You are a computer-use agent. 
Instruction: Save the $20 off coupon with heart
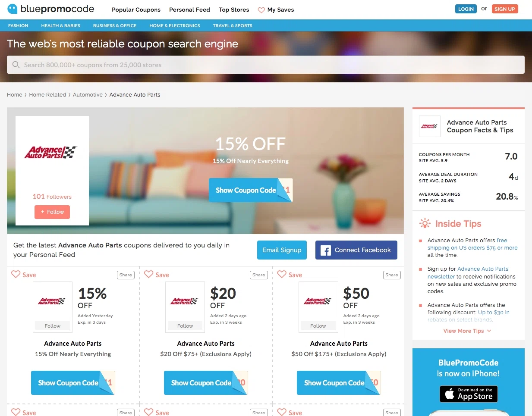point(149,274)
